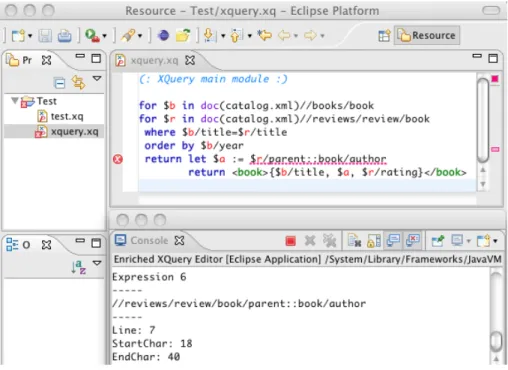Click the New wizard toolbar icon
The height and width of the screenshot is (370, 508).
click(x=18, y=35)
